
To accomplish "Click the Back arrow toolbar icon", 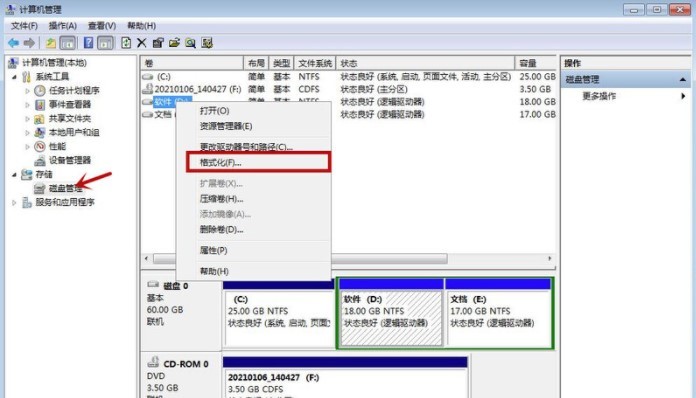I will coord(13,43).
